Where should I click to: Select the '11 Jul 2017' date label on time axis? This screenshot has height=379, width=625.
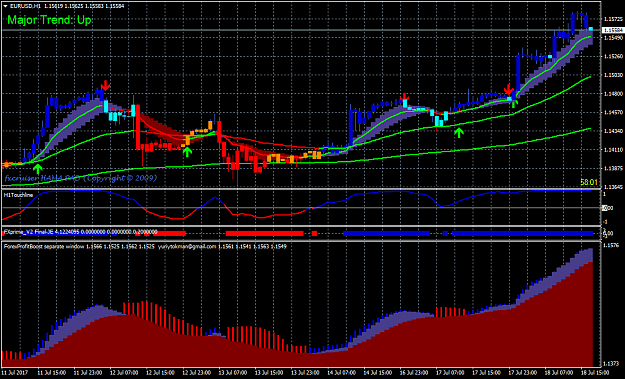[x=16, y=373]
